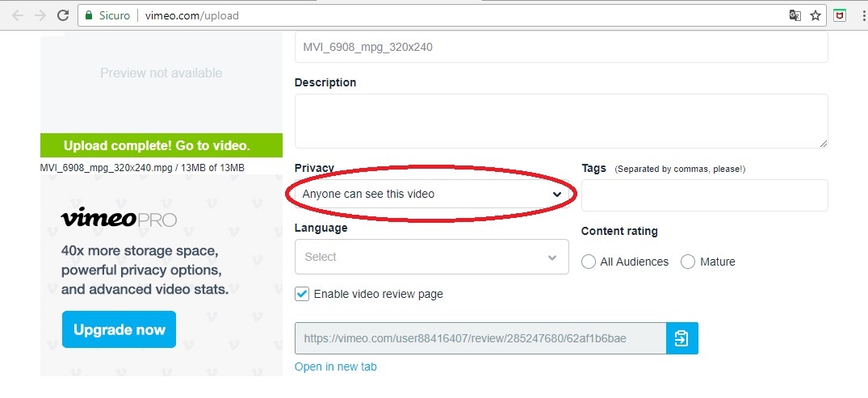Click the Upload complete Go to video bar
This screenshot has width=868, height=398.
pyautogui.click(x=161, y=145)
